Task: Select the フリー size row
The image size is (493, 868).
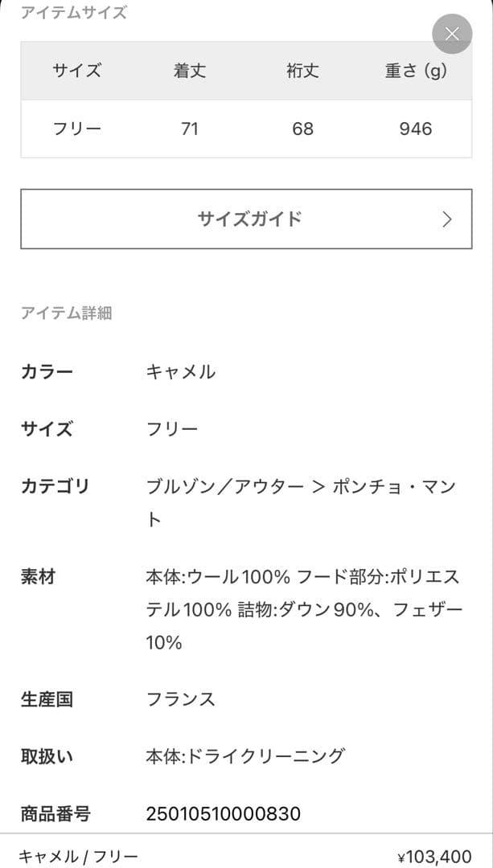Action: pyautogui.click(x=78, y=129)
